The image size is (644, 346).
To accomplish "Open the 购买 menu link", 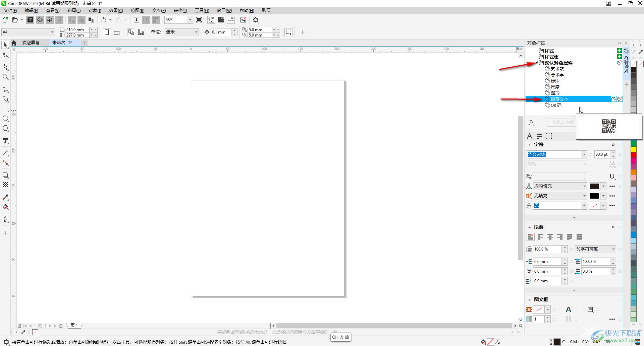I will coord(266,10).
